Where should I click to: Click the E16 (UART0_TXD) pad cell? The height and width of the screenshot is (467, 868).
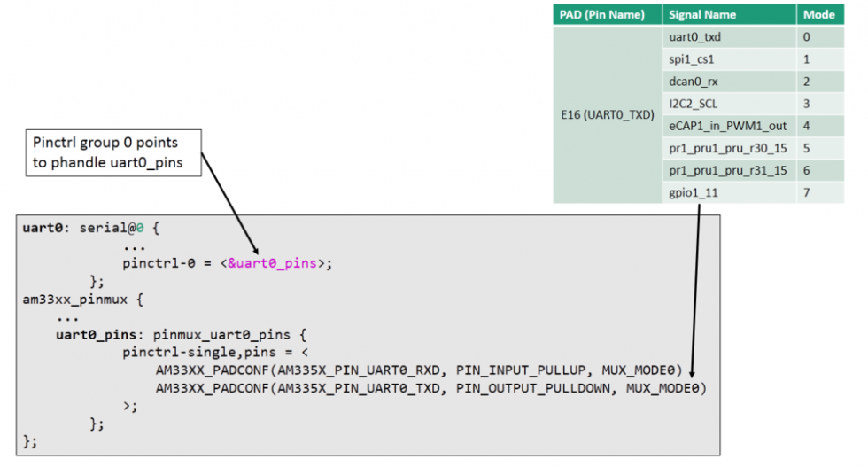pyautogui.click(x=607, y=114)
